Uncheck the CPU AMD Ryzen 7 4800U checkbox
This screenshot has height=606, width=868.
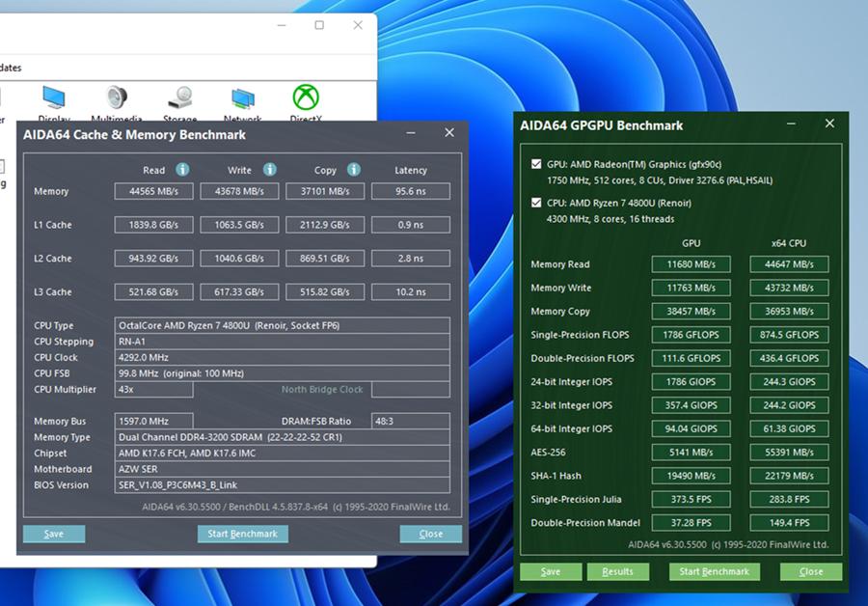(536, 203)
